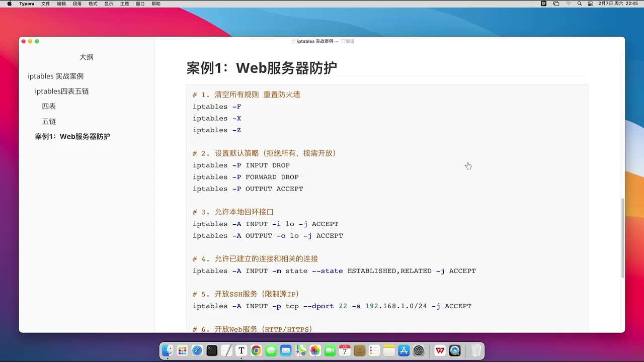Click the heading '案例1：Web服务器防护'
Screen dimensions: 644x362
coord(262,68)
